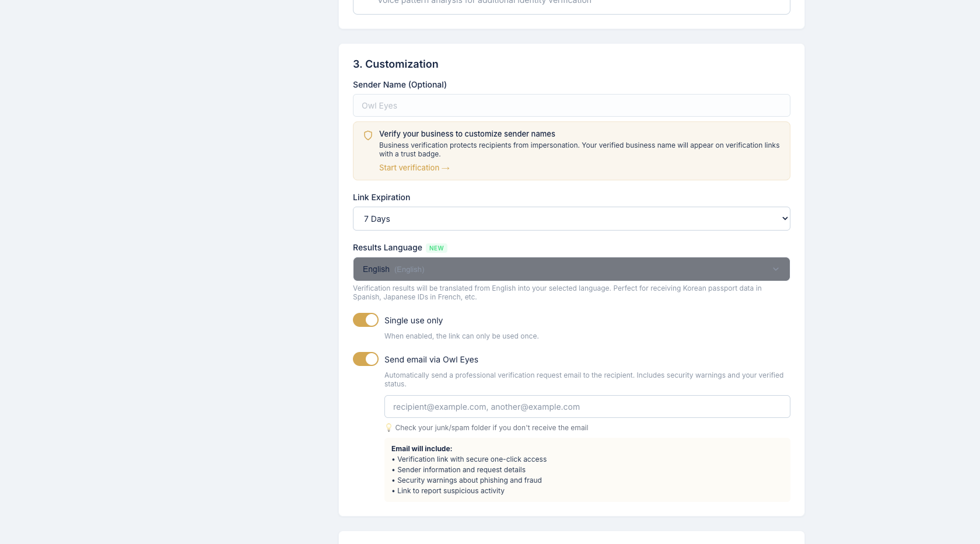Click the "3. Customization" section heading
This screenshot has height=544, width=980.
coord(395,64)
